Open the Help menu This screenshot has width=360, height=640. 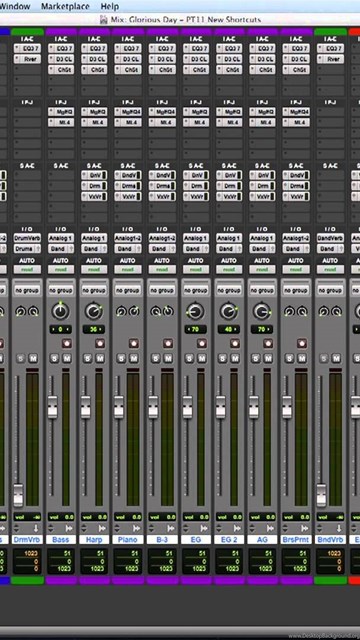[x=110, y=6]
